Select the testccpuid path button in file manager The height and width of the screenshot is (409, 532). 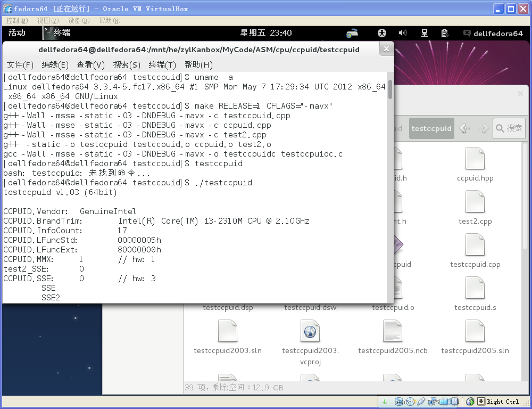tap(431, 128)
